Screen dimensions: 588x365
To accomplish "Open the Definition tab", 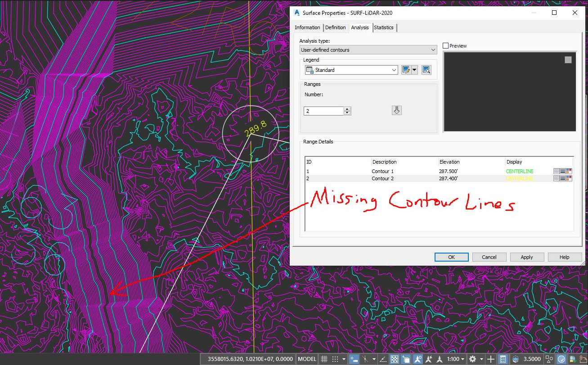I will pyautogui.click(x=336, y=27).
